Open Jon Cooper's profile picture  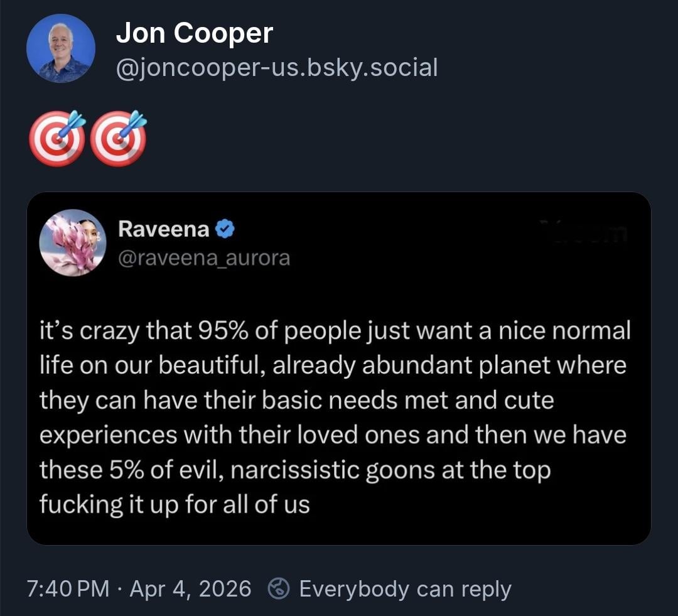point(60,48)
